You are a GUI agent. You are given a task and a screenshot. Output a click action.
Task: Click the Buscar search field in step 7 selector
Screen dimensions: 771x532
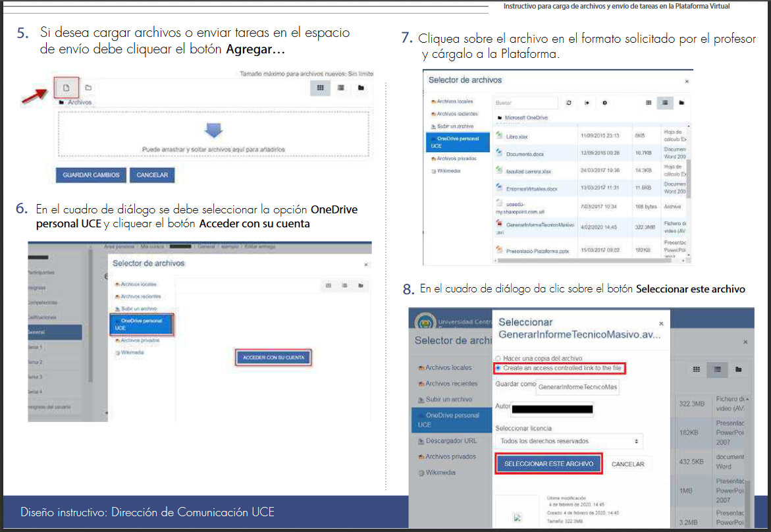coord(525,103)
